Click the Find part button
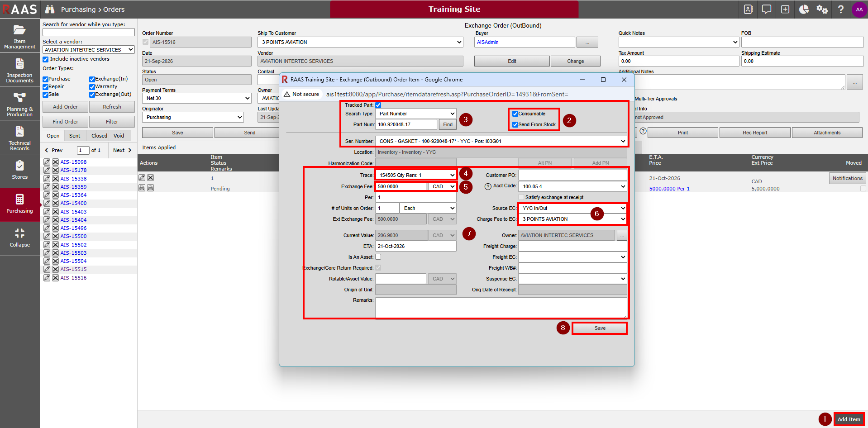Viewport: 868px width, 428px height. 448,124
